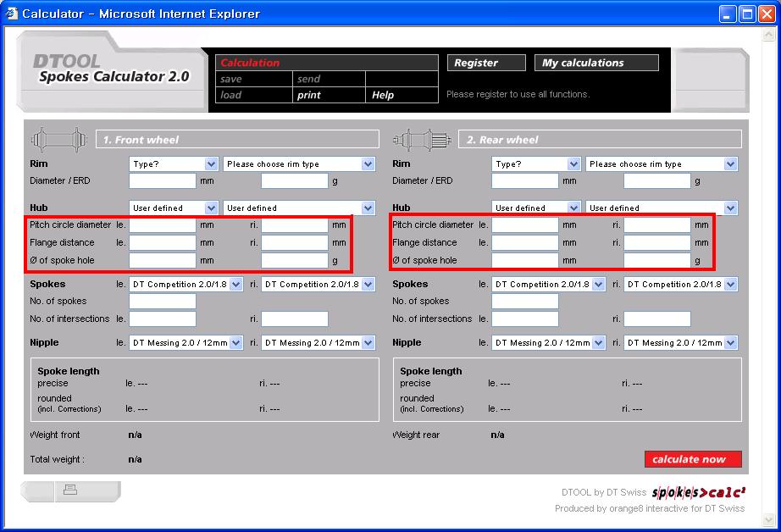Open rear wheel rim Type? dropdown
The height and width of the screenshot is (532, 781).
536,163
